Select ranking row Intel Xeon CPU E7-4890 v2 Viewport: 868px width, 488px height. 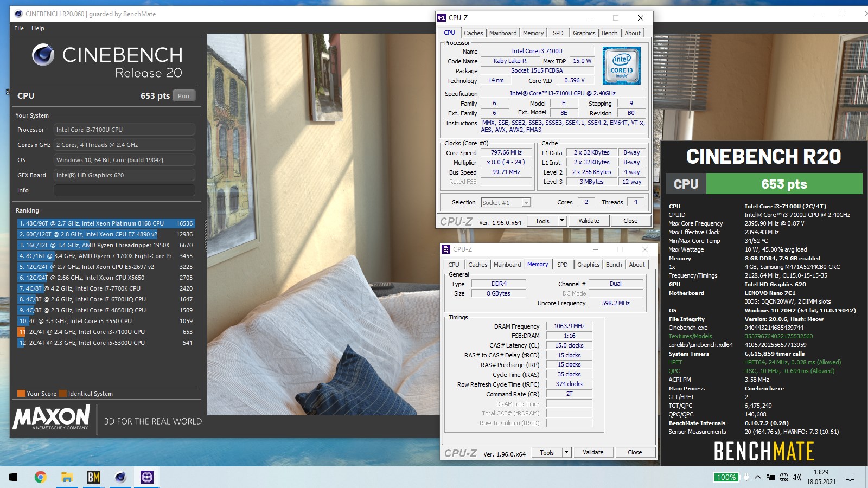click(x=106, y=234)
